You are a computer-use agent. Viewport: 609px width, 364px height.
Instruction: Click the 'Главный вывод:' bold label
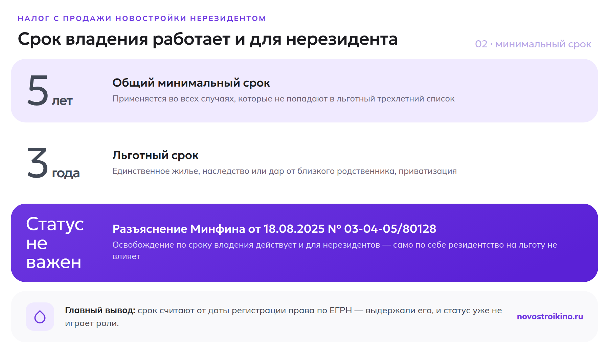[x=100, y=310]
